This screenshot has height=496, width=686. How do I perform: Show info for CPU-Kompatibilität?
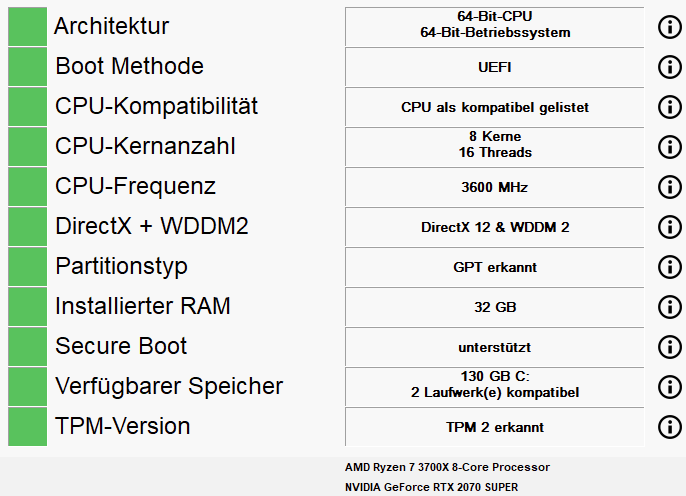click(x=670, y=107)
